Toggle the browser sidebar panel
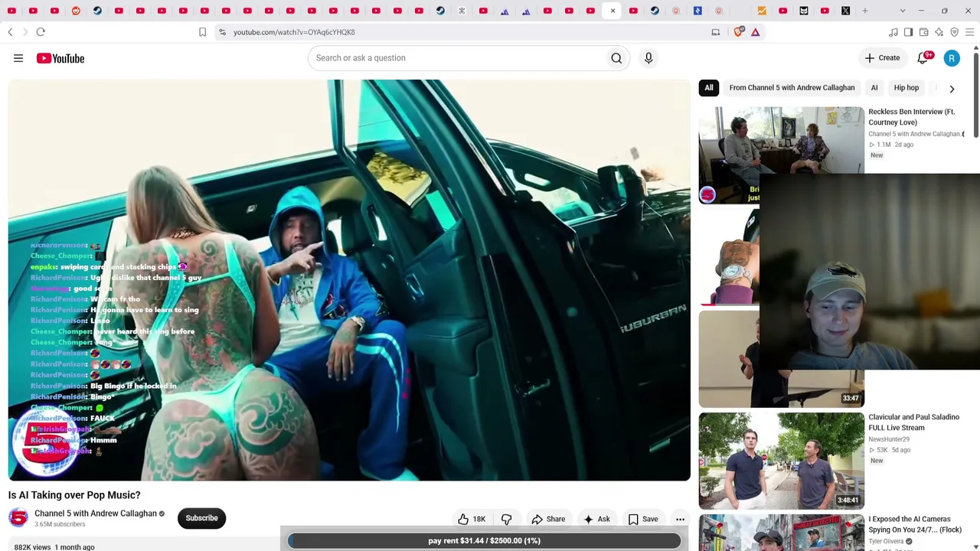 click(x=908, y=32)
